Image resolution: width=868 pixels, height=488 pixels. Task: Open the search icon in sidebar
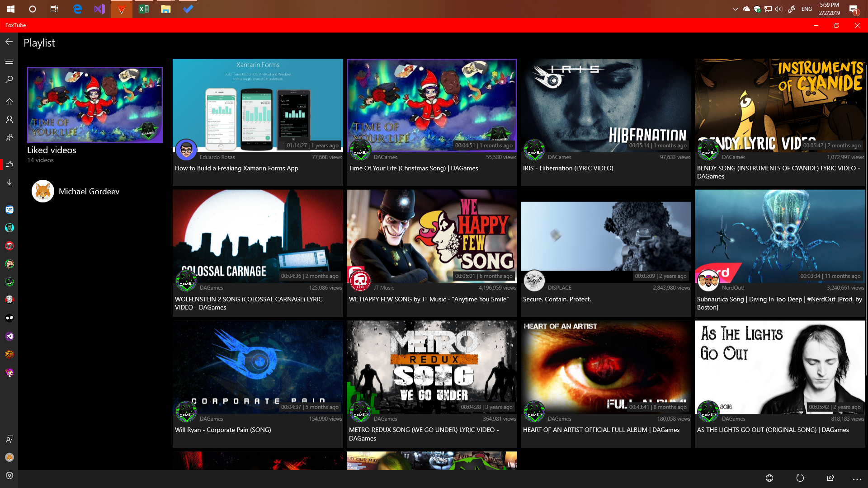pyautogui.click(x=9, y=80)
